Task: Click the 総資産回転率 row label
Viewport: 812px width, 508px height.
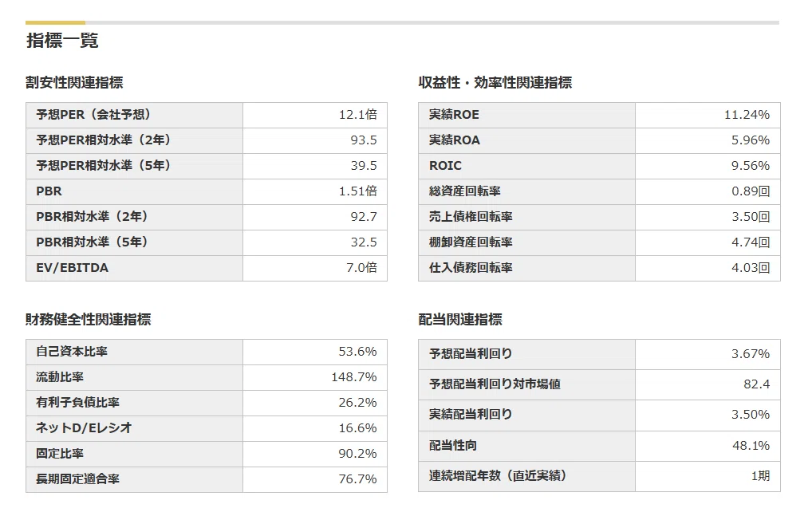Action: click(x=464, y=191)
